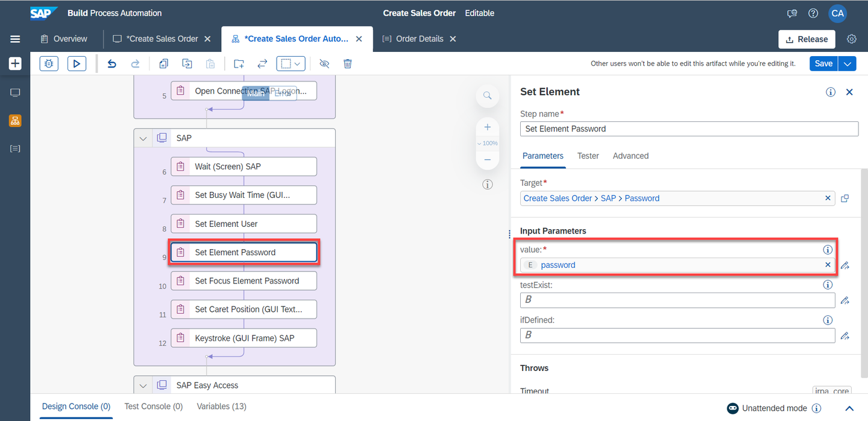Open the screen applications sidebar icon
The width and height of the screenshot is (868, 421).
click(x=15, y=92)
